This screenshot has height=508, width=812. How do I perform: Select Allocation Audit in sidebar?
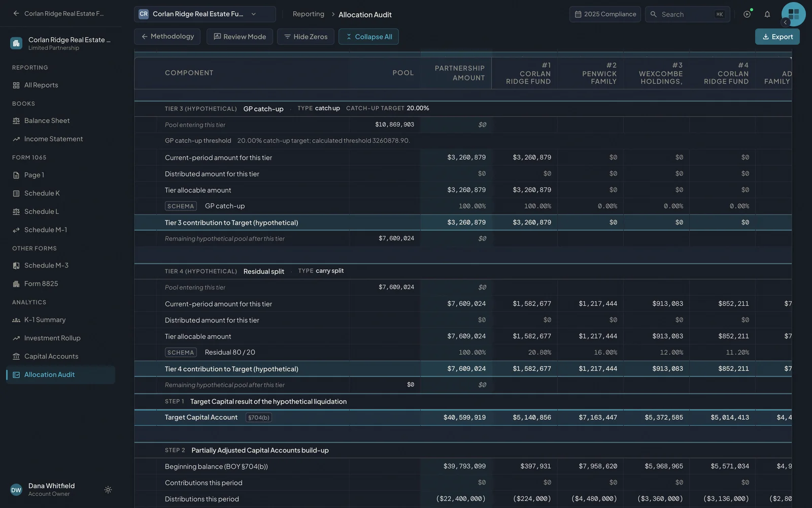[61, 374]
